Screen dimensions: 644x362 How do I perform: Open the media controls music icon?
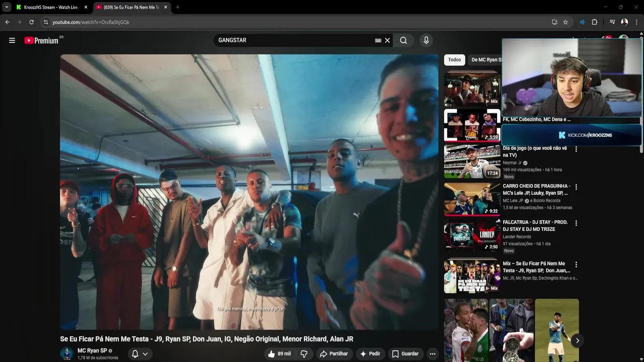pos(612,22)
